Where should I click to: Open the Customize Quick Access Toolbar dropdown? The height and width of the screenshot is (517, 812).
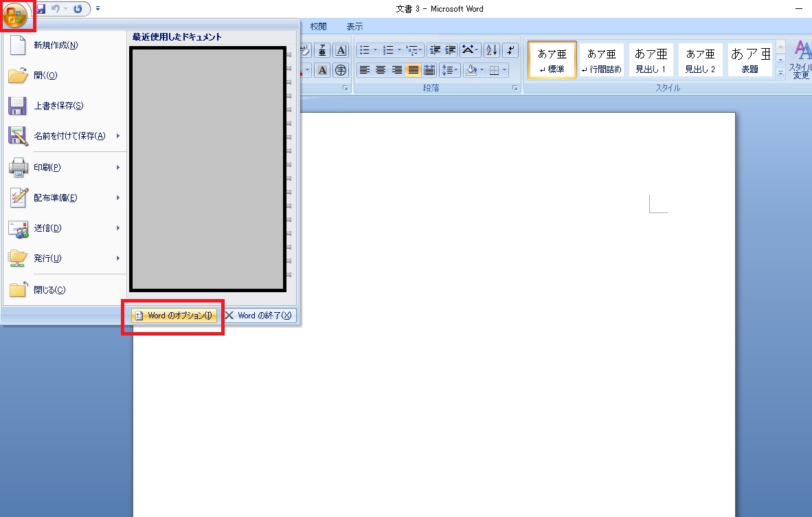(98, 9)
